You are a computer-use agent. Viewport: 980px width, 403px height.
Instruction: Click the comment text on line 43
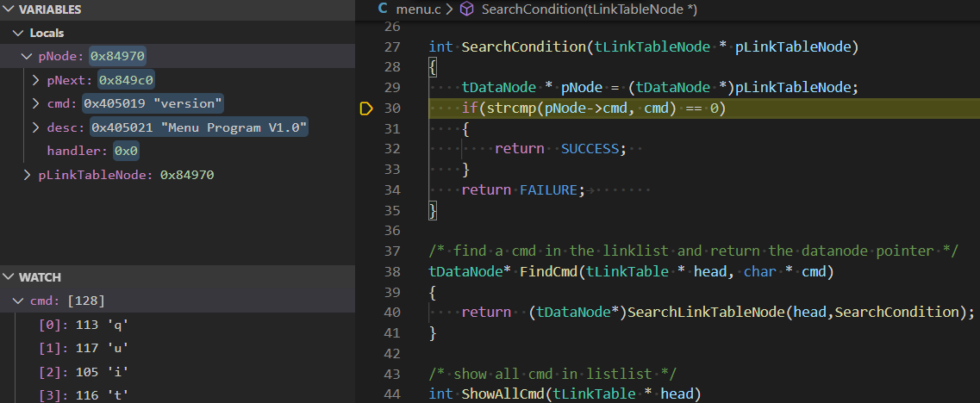coord(552,374)
